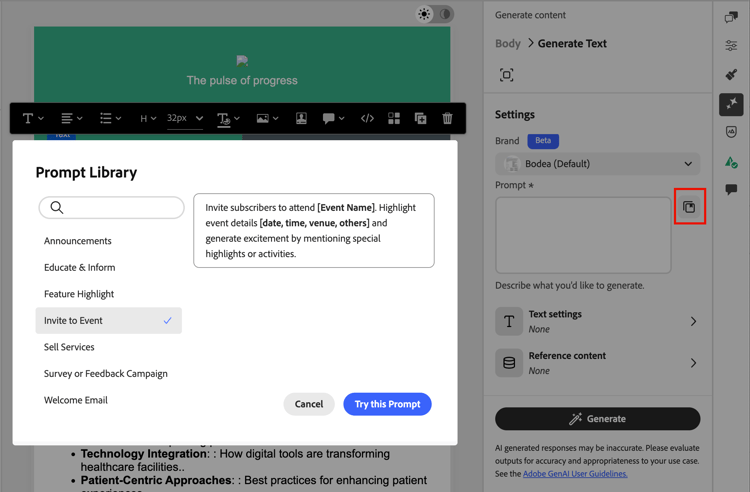The width and height of the screenshot is (750, 492).
Task: Click the magnifier search icon in Prompt Library
Action: click(57, 208)
